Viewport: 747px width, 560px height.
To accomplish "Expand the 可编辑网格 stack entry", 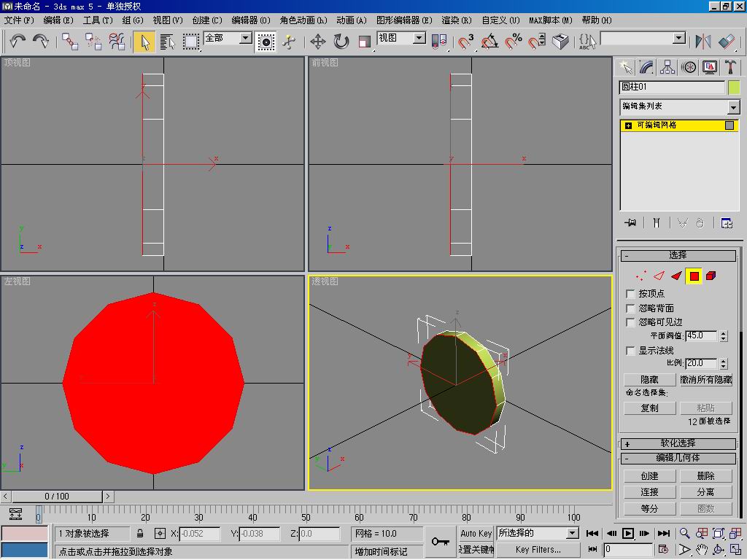I will (x=628, y=125).
